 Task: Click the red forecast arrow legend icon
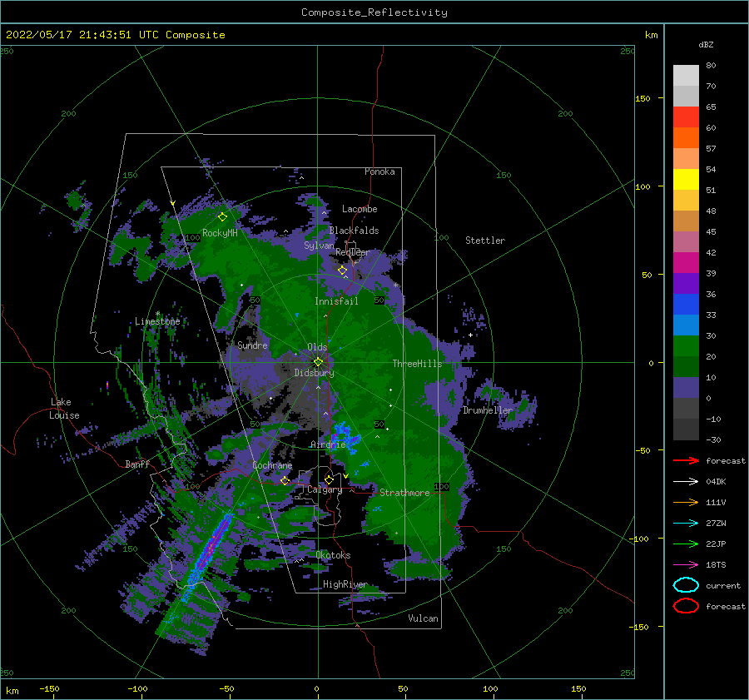(x=686, y=460)
